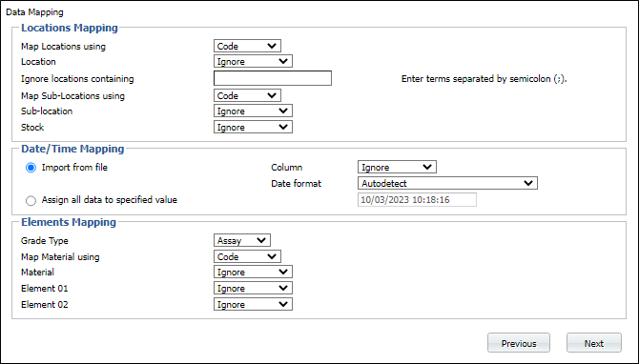The image size is (639, 364).
Task: Click the Element 01 label
Action: coord(45,289)
